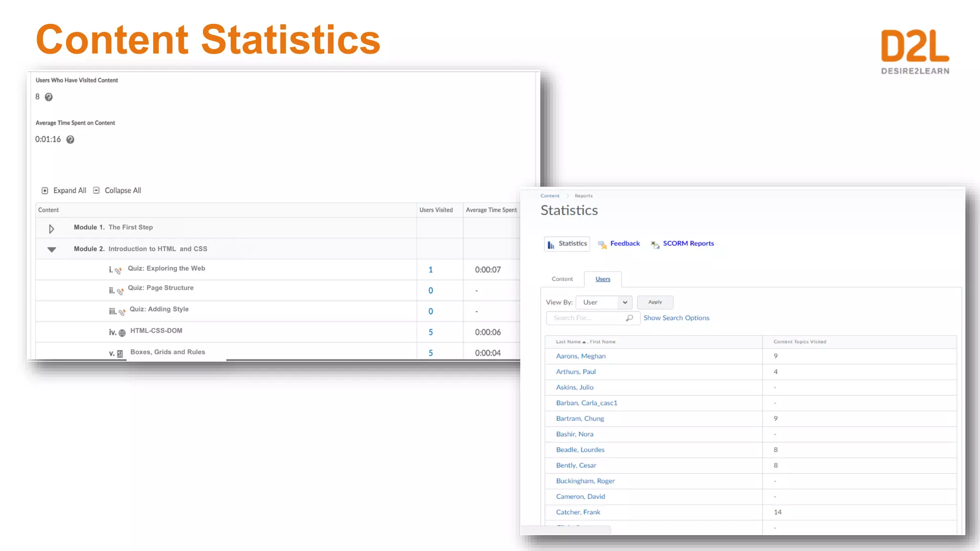Click quiz icon for Page Structure
The width and height of the screenshot is (980, 551).
(120, 291)
